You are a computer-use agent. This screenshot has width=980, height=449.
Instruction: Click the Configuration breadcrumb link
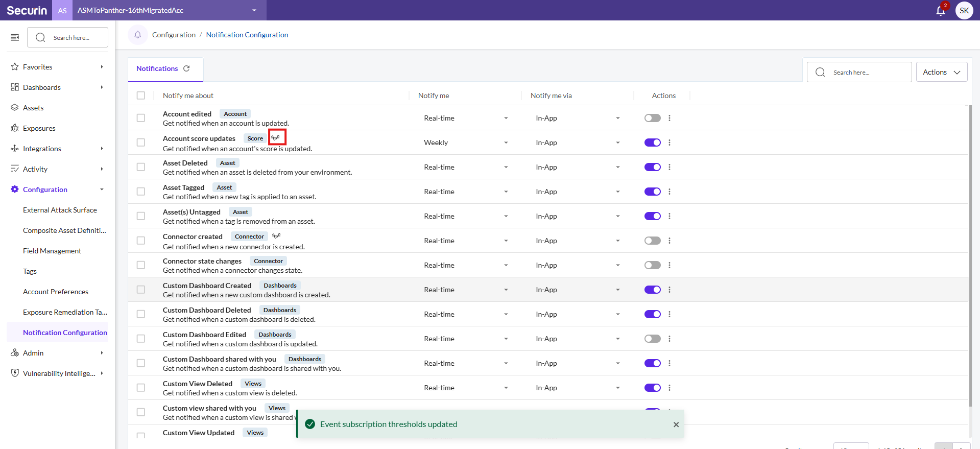tap(174, 35)
